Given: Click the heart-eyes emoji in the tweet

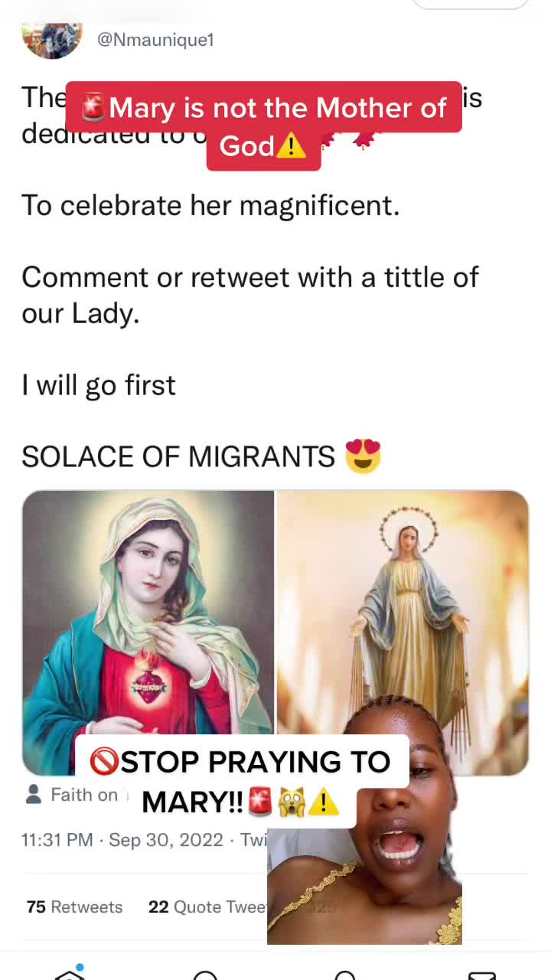Looking at the screenshot, I should tap(363, 457).
